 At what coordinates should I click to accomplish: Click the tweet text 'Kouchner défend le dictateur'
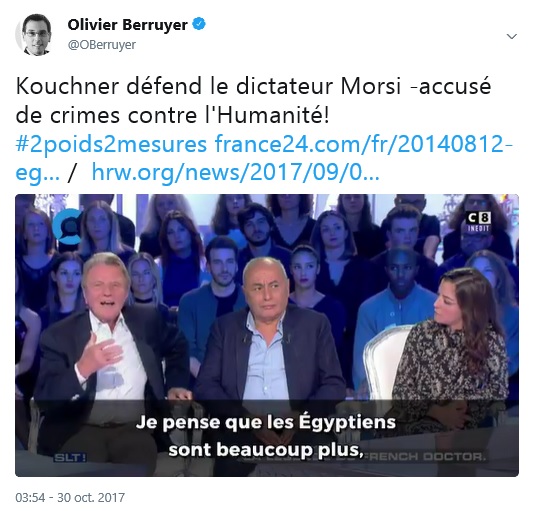[x=174, y=87]
